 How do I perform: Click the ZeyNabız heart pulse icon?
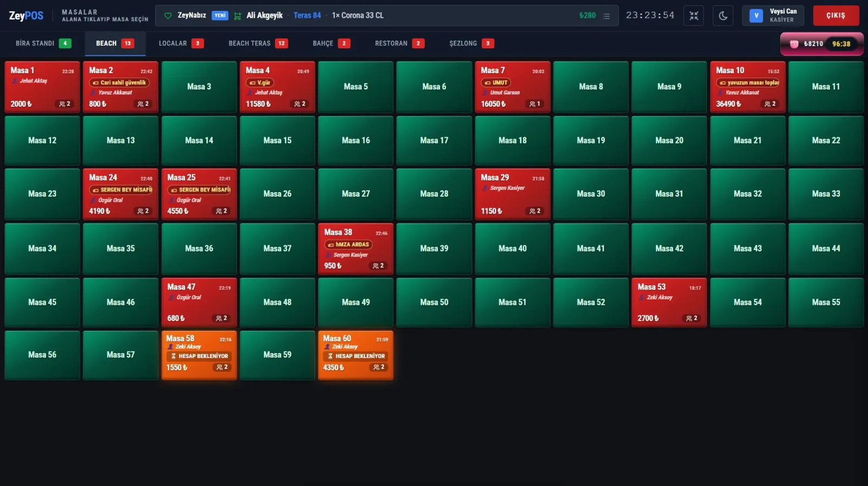168,16
